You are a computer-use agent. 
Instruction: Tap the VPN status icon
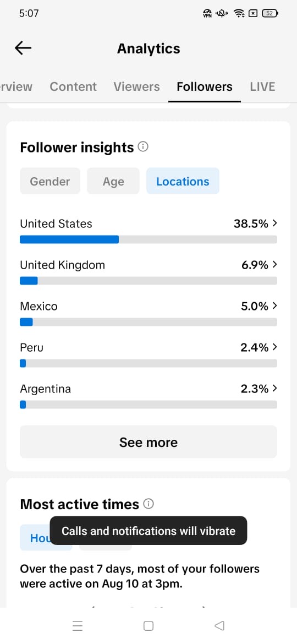click(207, 13)
